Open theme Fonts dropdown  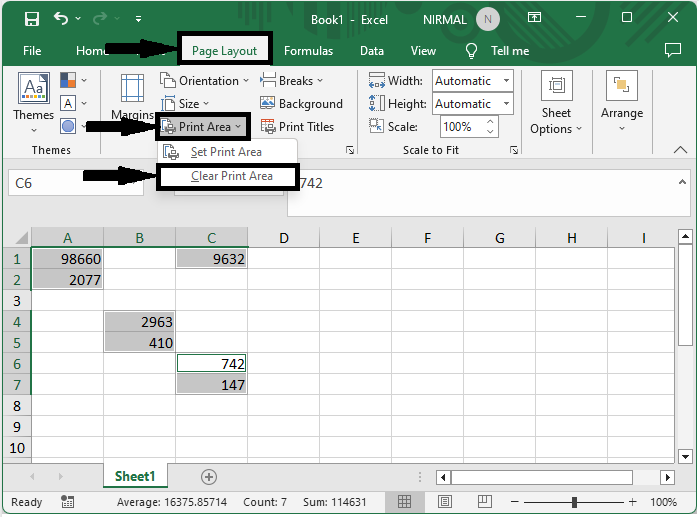(74, 103)
